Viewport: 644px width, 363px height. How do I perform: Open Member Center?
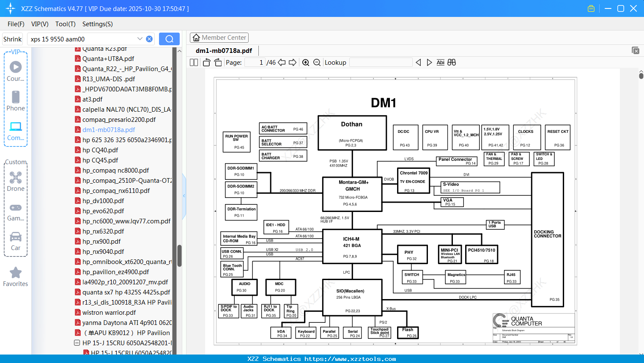pyautogui.click(x=219, y=38)
